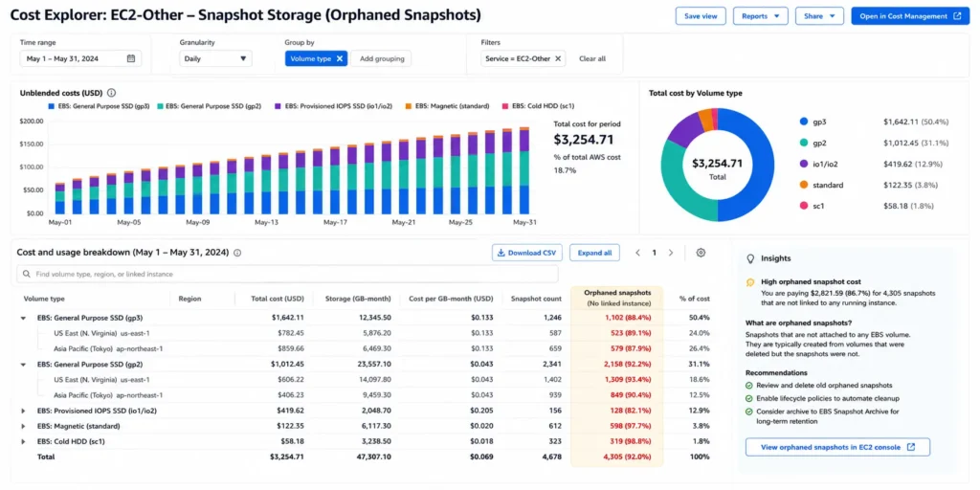Image resolution: width=980 pixels, height=490 pixels.
Task: Open the Reports dropdown menu
Action: [x=760, y=16]
